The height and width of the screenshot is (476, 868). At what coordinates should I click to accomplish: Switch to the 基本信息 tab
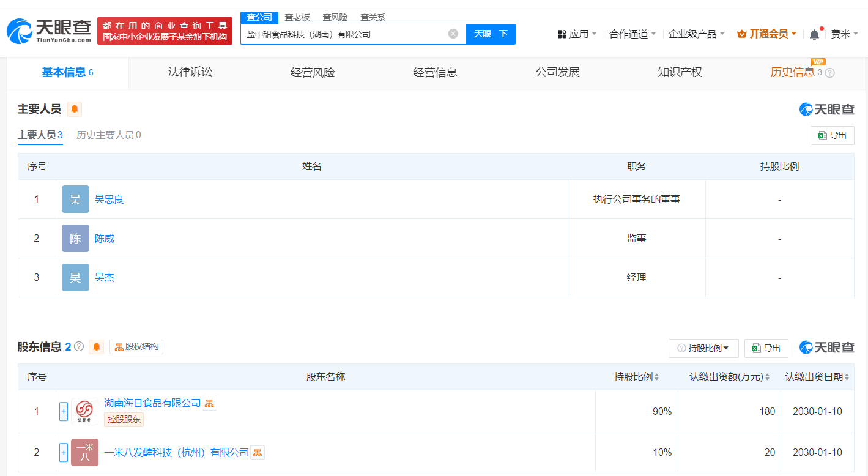[x=67, y=73]
